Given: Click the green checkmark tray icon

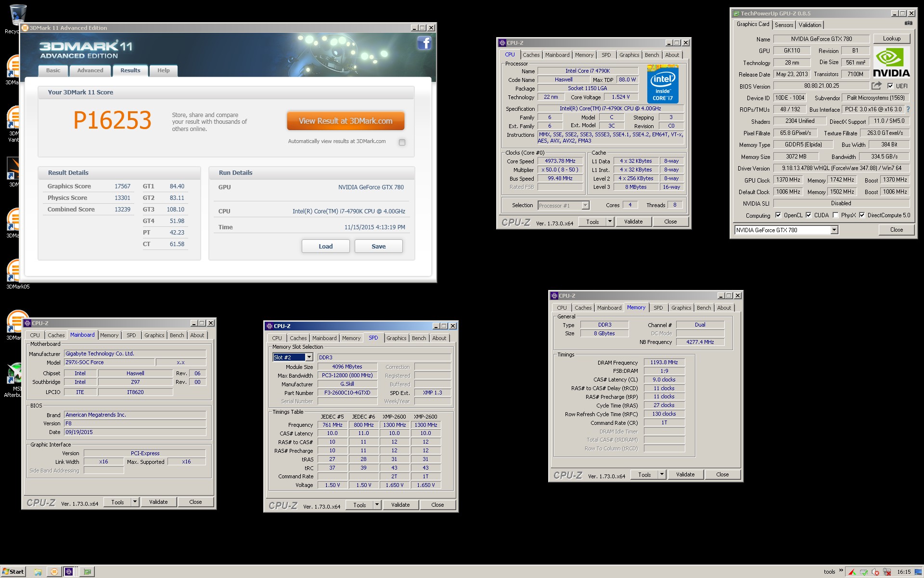Looking at the screenshot, I should coord(864,572).
